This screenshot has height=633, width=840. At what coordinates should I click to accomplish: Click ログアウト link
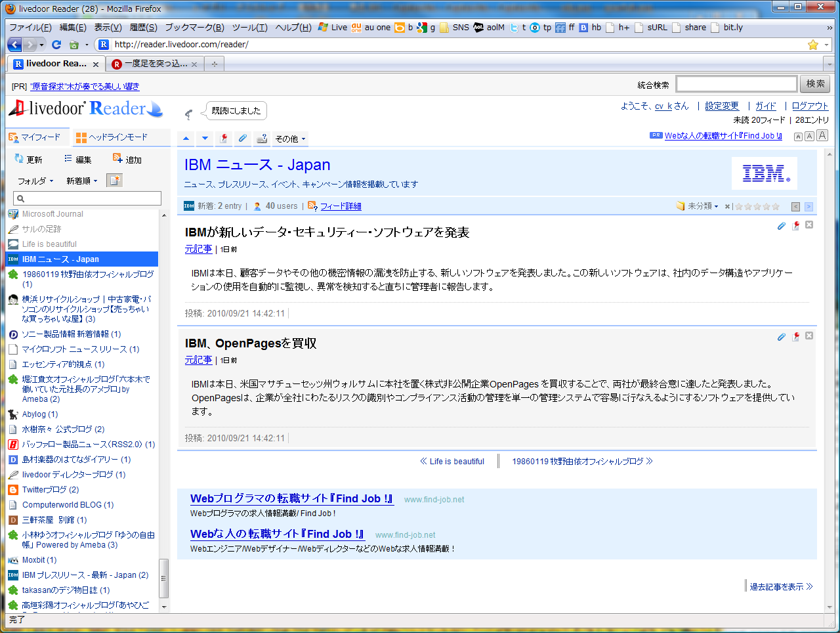click(810, 106)
